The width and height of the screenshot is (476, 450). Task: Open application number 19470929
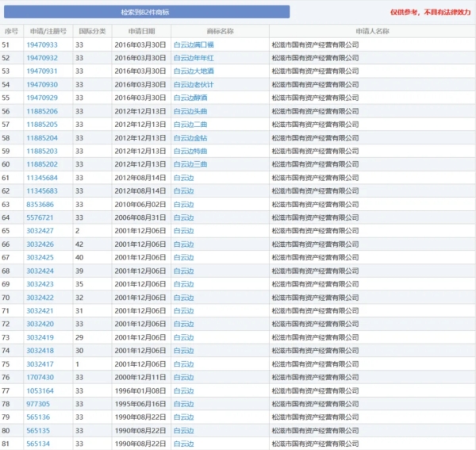[x=42, y=97]
